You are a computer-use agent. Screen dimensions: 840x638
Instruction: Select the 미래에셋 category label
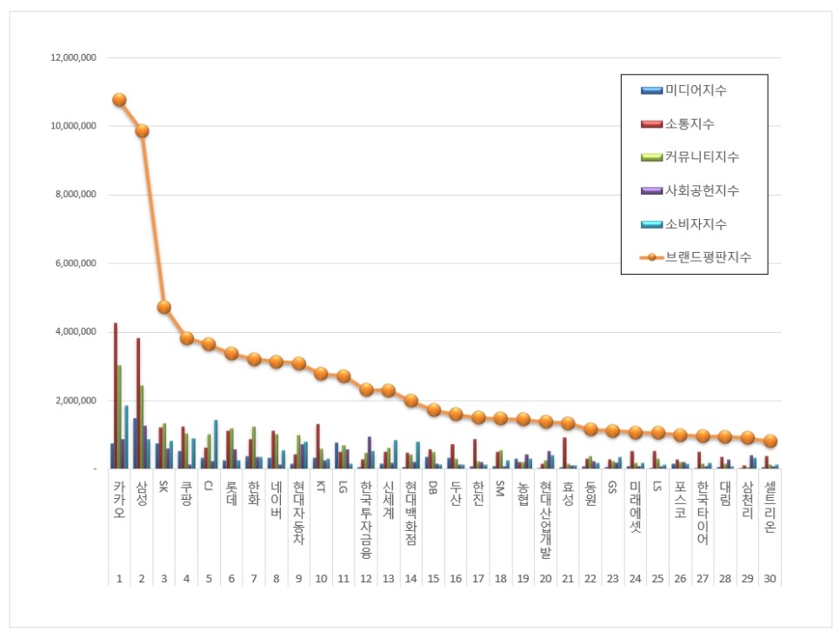pos(636,506)
